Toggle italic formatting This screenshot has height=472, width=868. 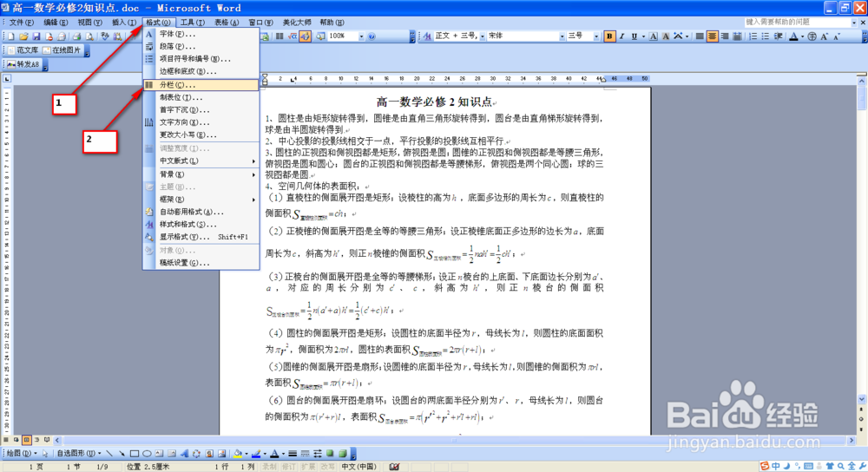pos(621,36)
